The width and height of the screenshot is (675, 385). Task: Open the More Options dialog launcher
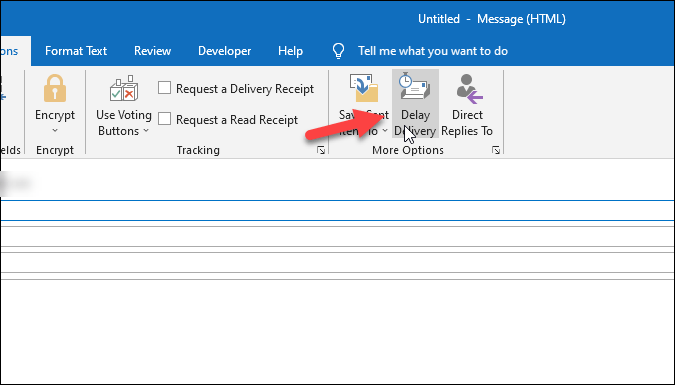point(496,150)
